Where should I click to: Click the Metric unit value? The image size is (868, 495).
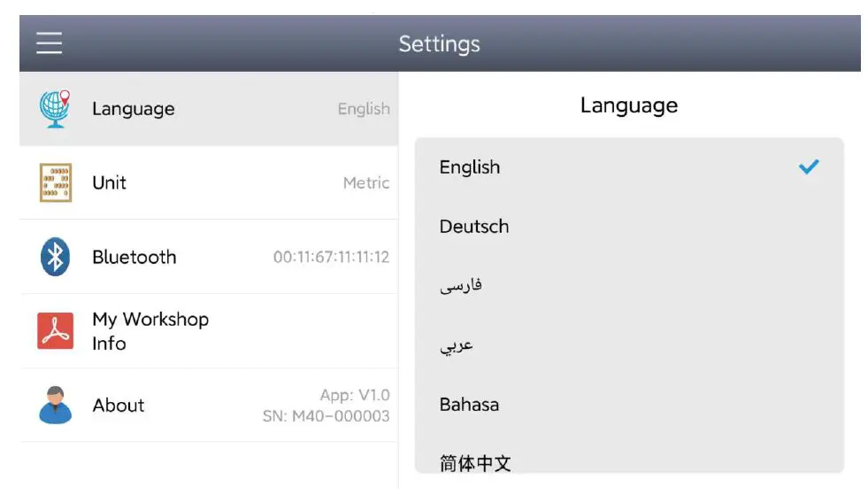point(366,182)
